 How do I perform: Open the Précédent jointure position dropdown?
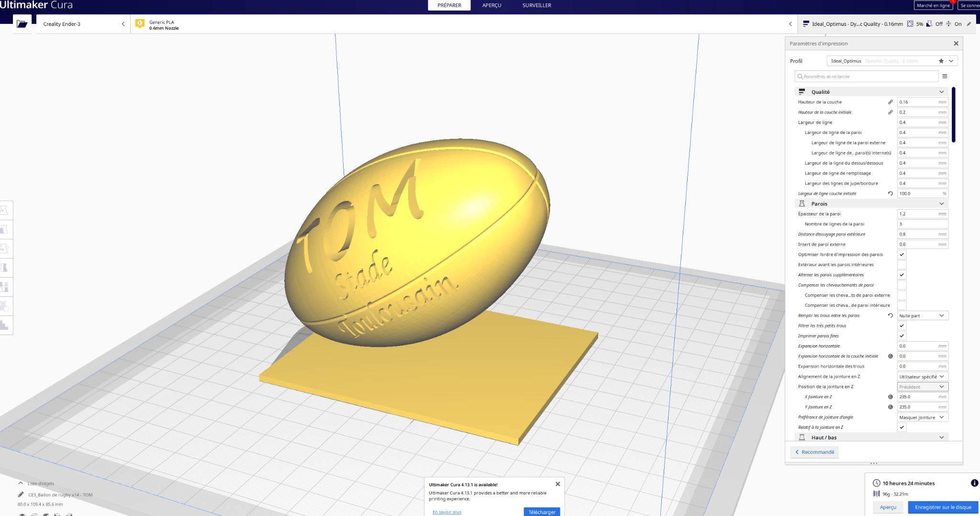point(923,387)
